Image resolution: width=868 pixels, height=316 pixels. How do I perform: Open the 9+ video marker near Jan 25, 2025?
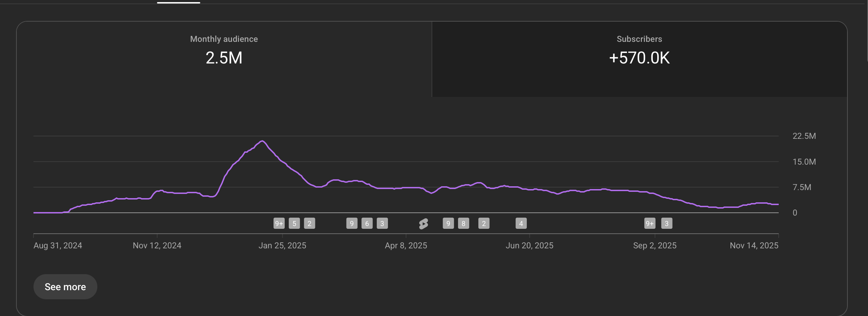point(279,224)
